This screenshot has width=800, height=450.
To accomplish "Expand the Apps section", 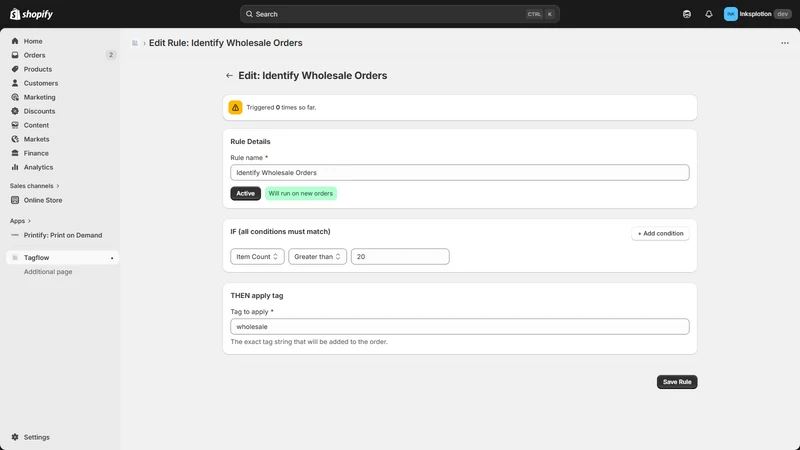I will (x=20, y=221).
